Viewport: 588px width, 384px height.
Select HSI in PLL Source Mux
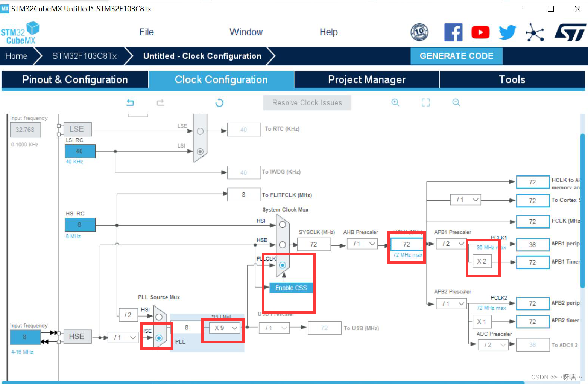click(x=159, y=317)
